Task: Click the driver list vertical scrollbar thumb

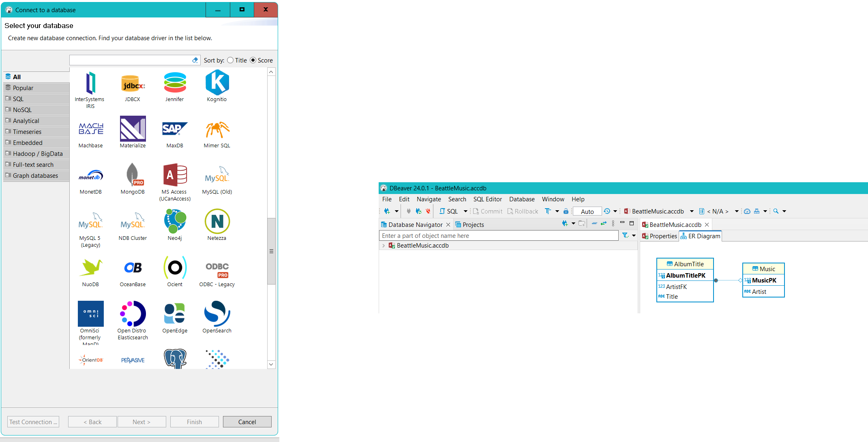Action: (271, 251)
